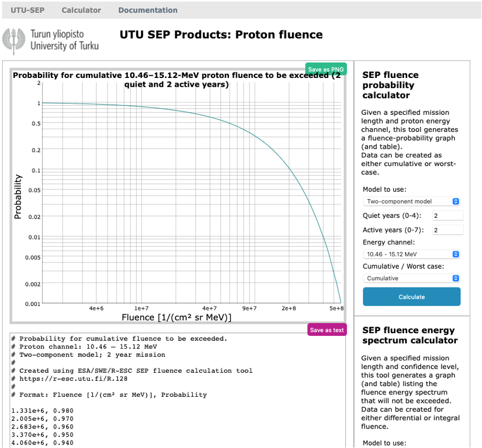Save the graph using Save as PNG
Screen dimensions: 482x448
[x=326, y=69]
